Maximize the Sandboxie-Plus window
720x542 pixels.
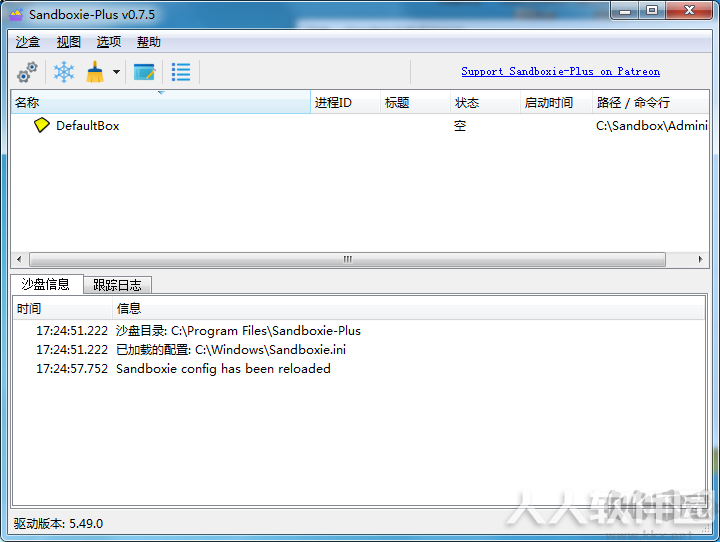coord(652,11)
